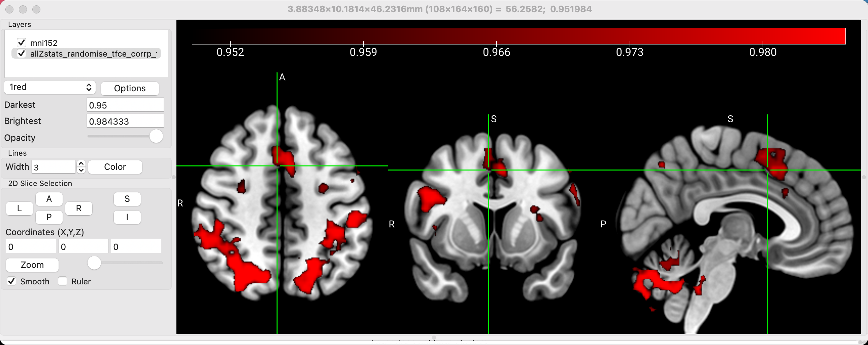Hide the allZstats_randomise_tfce_corrp overlay
The image size is (868, 345).
(x=22, y=53)
